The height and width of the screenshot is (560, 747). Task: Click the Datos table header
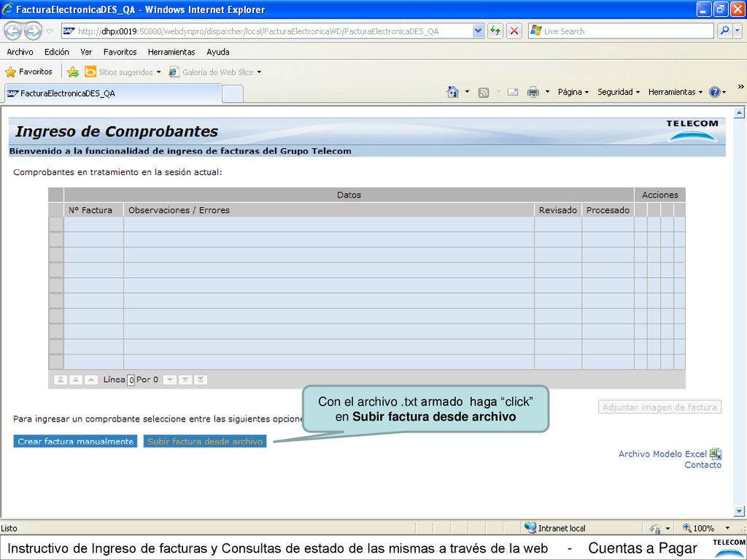pyautogui.click(x=349, y=195)
